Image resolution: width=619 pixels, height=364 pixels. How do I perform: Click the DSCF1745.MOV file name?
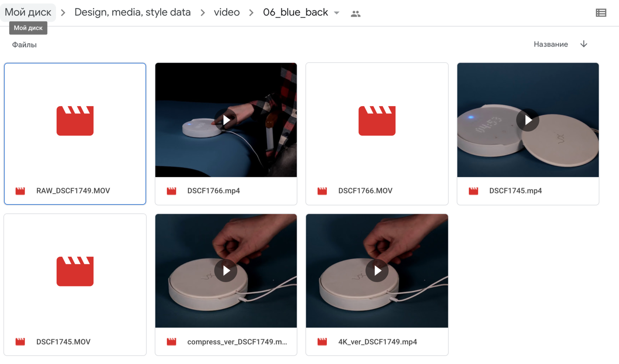point(63,342)
